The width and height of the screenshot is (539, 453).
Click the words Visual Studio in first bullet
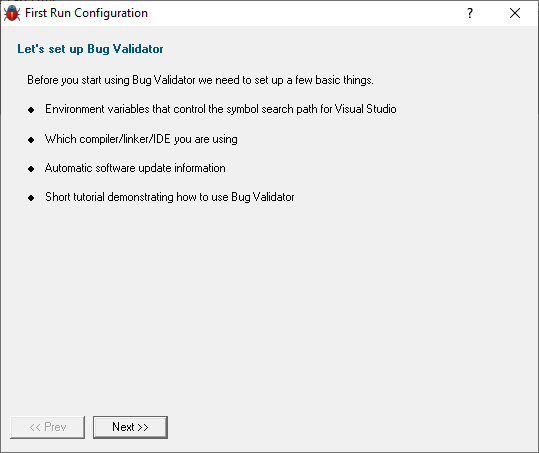[365, 109]
